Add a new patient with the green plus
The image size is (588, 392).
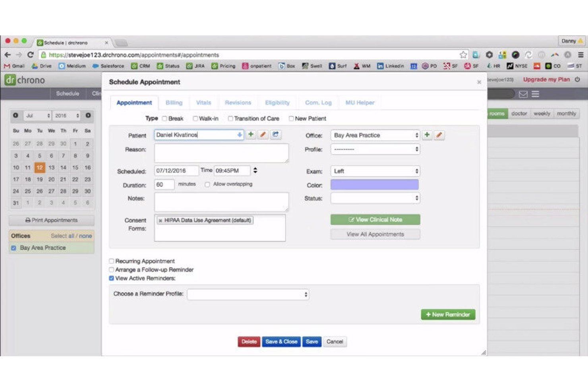pos(251,135)
